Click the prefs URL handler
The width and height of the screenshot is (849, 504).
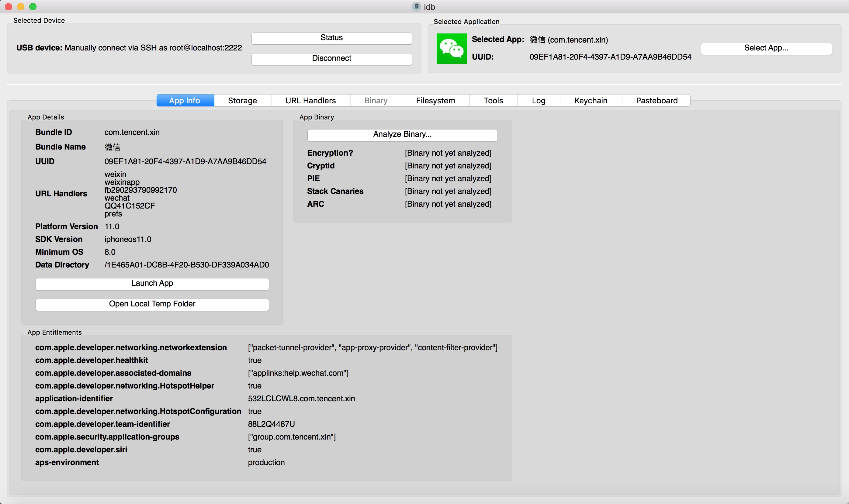(x=113, y=214)
